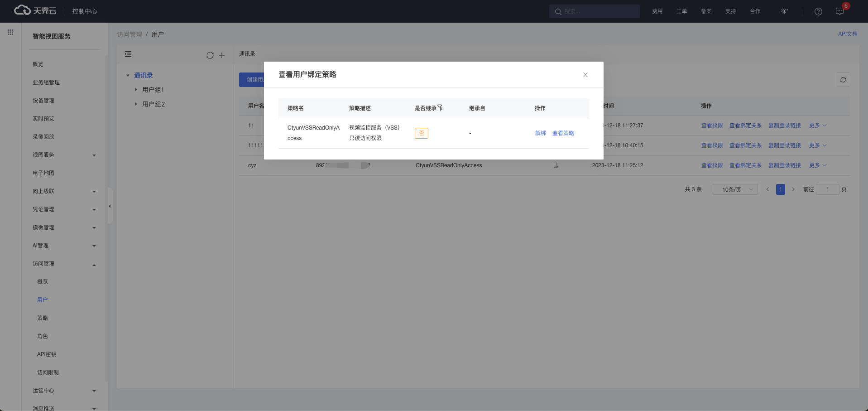Screen dimensions: 868x411
Task: Expand the 用户组2 tree node
Action: point(136,104)
